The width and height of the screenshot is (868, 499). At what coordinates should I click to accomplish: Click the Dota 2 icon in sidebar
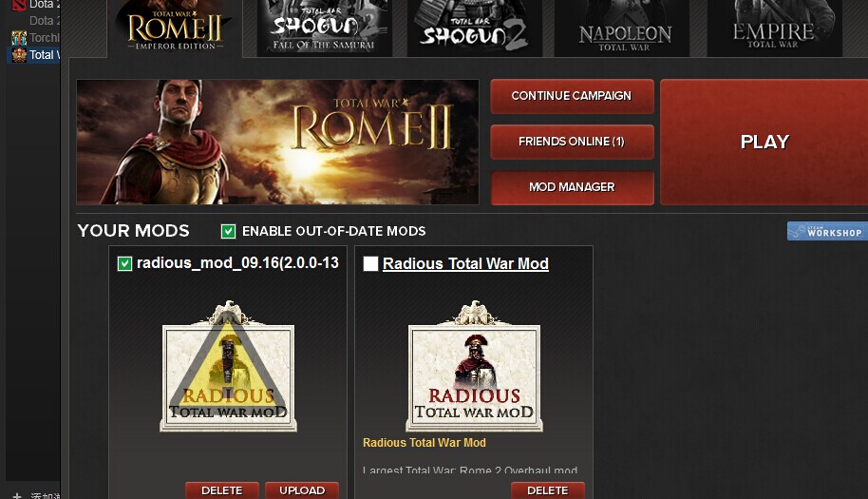click(19, 5)
